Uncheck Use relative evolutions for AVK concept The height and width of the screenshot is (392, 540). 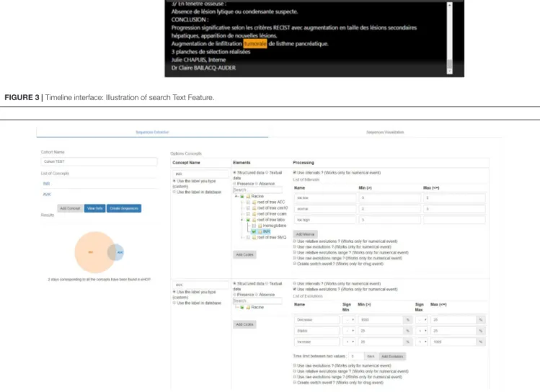(x=294, y=289)
